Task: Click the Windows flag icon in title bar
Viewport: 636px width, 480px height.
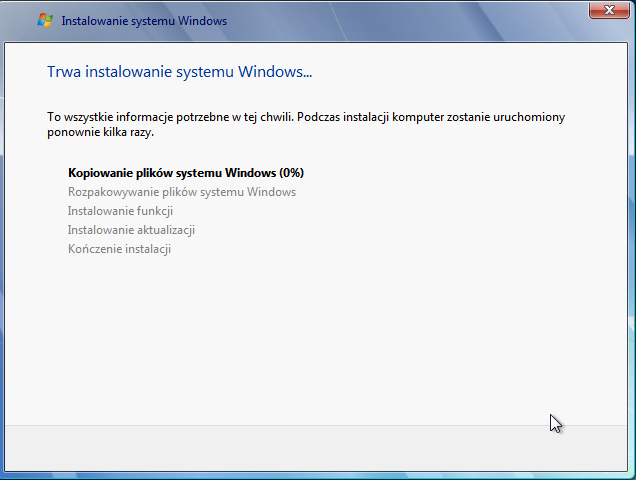Action: coord(45,20)
